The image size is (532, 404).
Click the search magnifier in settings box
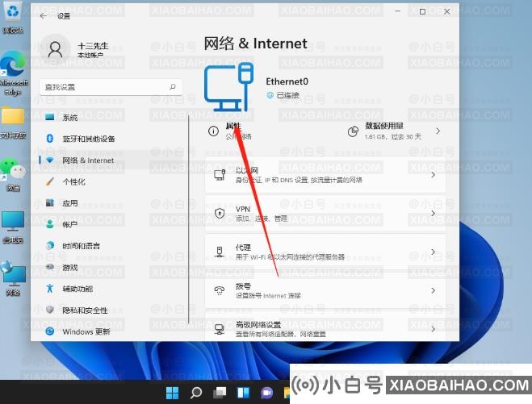(x=173, y=87)
